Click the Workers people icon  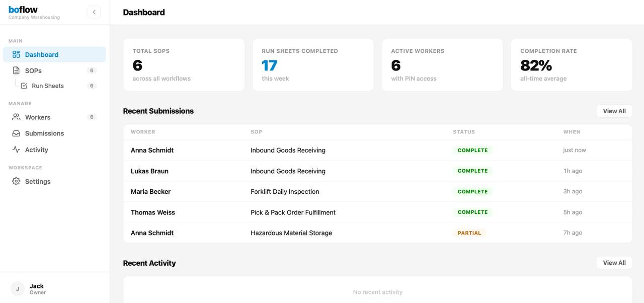pyautogui.click(x=15, y=117)
